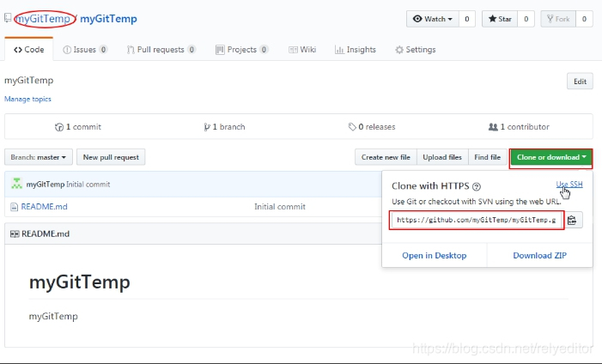The height and width of the screenshot is (364, 602).
Task: Open the myGitTemp owner profile link
Action: click(x=44, y=19)
